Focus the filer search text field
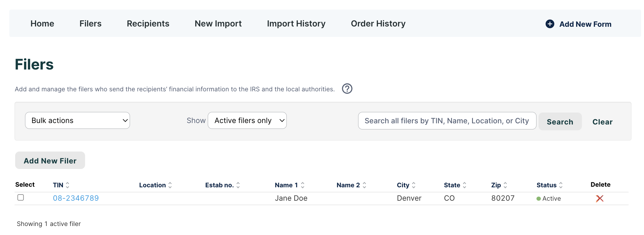This screenshot has width=644, height=235. (447, 121)
